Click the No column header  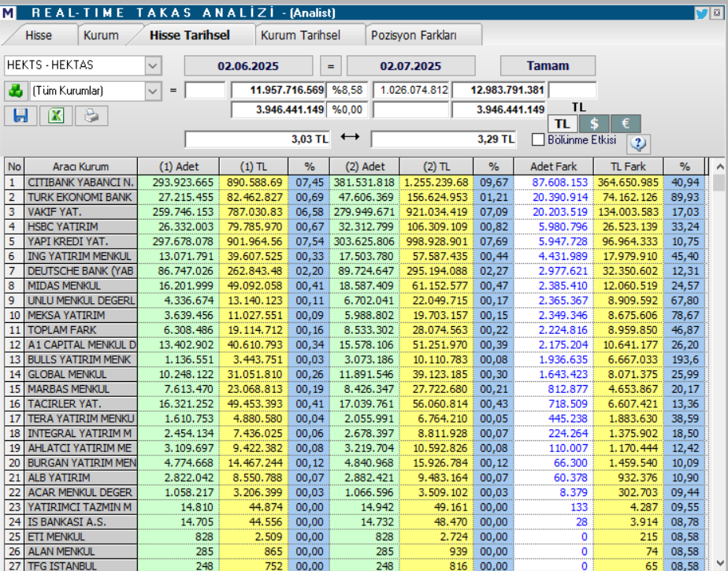(x=14, y=167)
